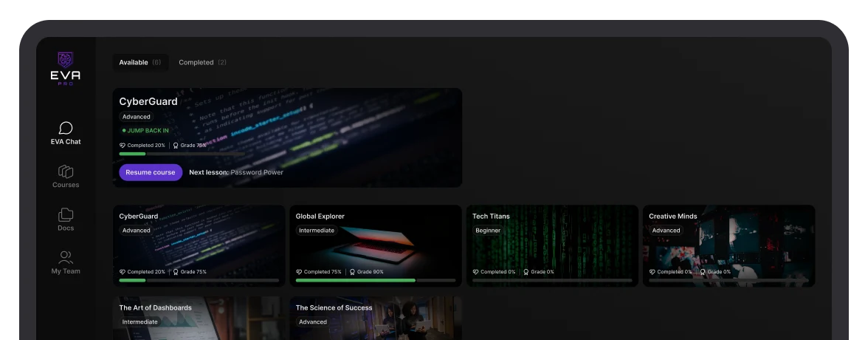
Task: Click the Tech Titans Completed 0% icon
Action: [x=475, y=272]
